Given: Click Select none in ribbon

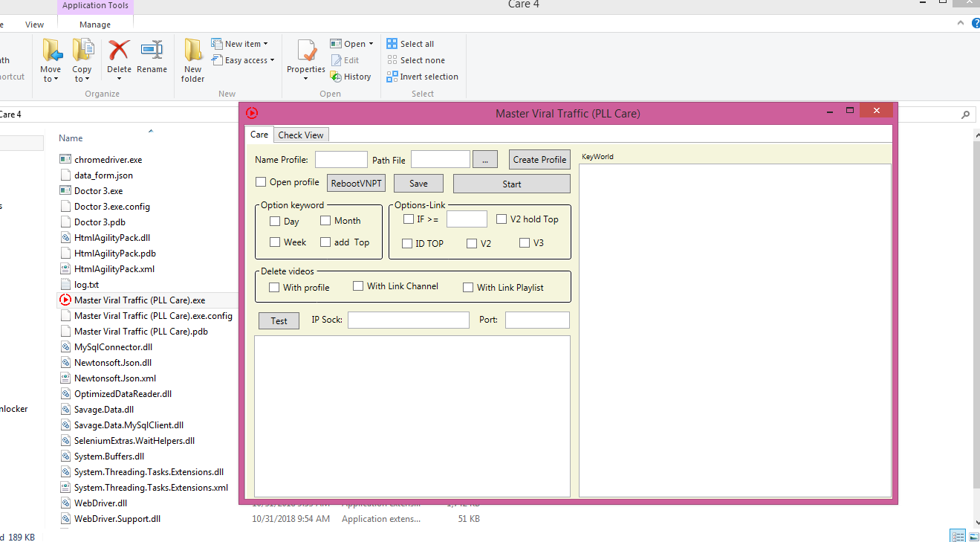Looking at the screenshot, I should [x=415, y=60].
